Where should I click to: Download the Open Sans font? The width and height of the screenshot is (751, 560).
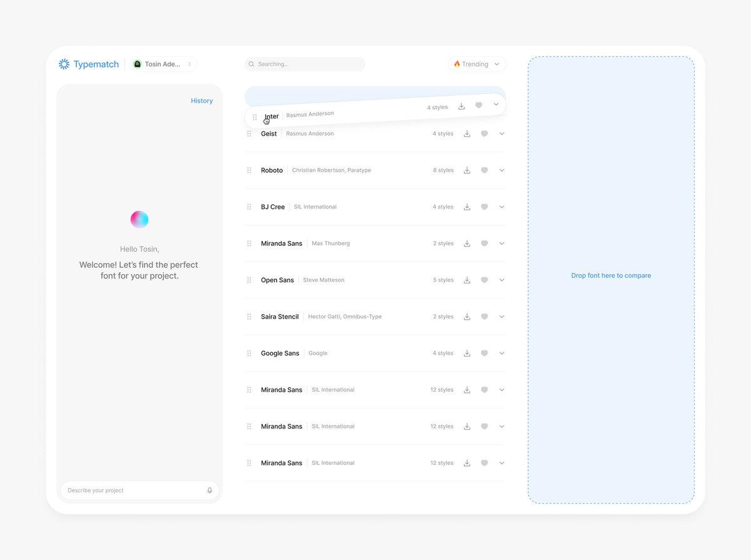coord(467,280)
